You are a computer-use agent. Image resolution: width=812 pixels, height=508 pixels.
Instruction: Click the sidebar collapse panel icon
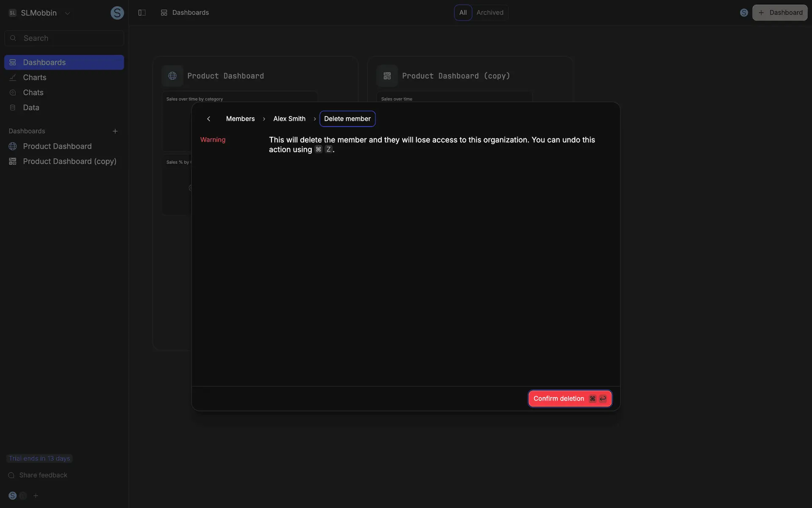[x=142, y=13]
